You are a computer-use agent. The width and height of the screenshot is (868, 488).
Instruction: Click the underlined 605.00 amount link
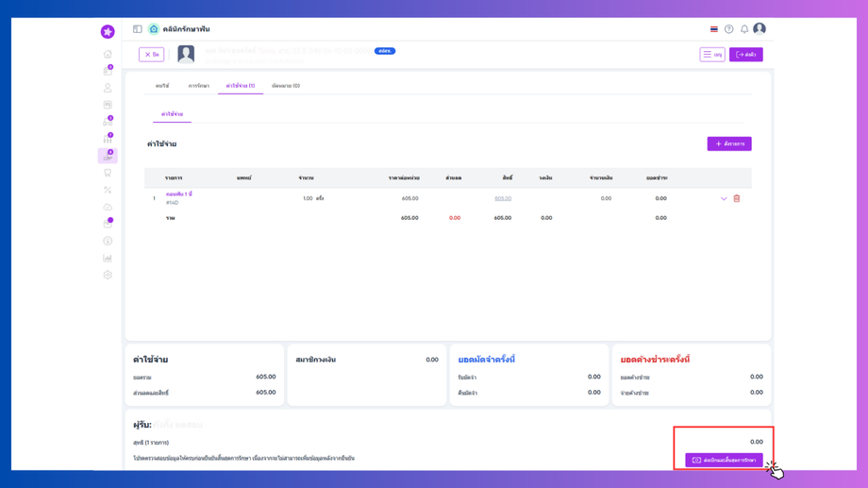[503, 198]
